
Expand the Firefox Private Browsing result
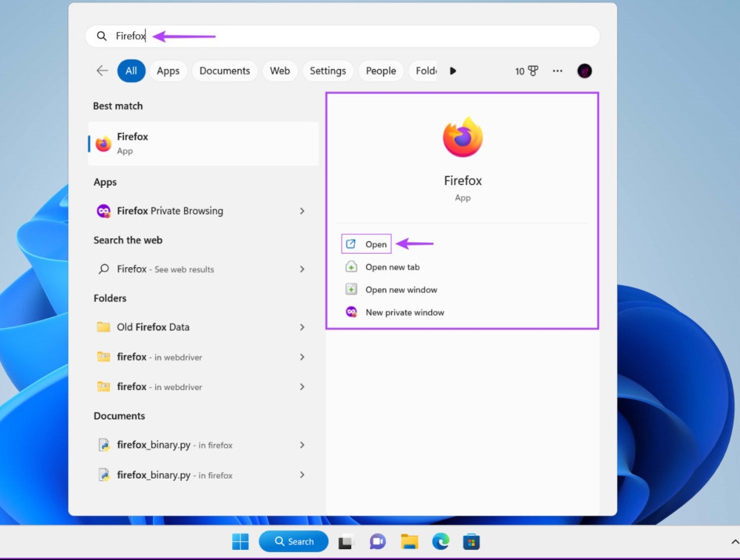click(303, 211)
